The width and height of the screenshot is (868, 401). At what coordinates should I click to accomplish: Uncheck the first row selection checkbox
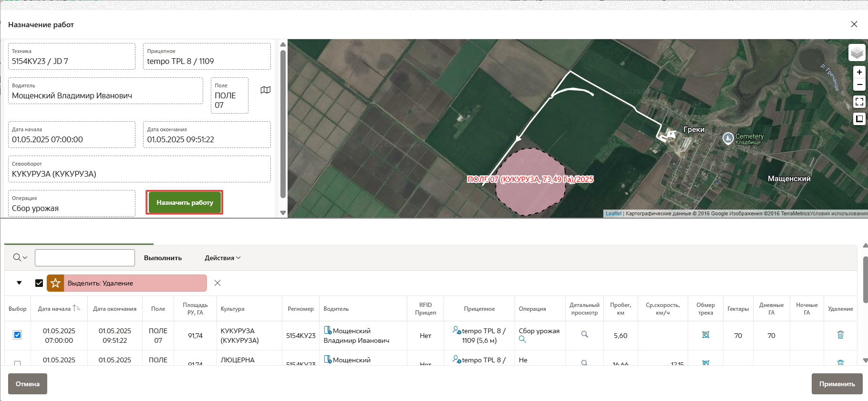tap(18, 335)
